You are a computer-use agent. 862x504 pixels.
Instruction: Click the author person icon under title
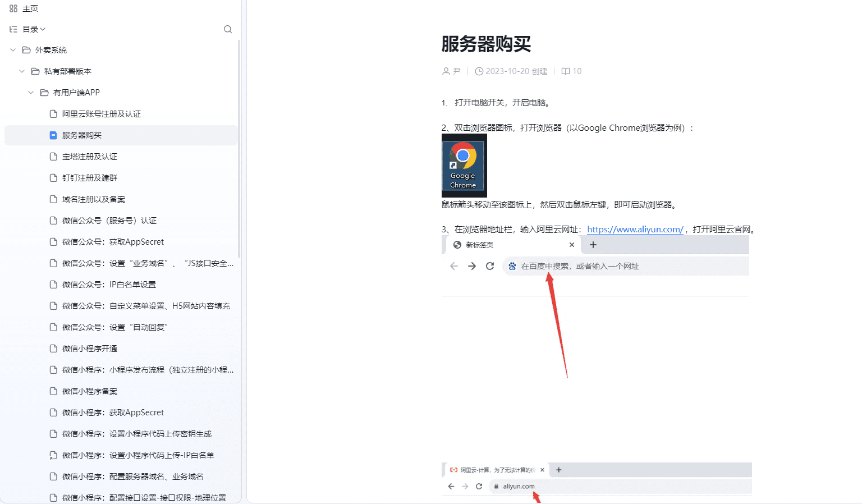click(x=446, y=71)
